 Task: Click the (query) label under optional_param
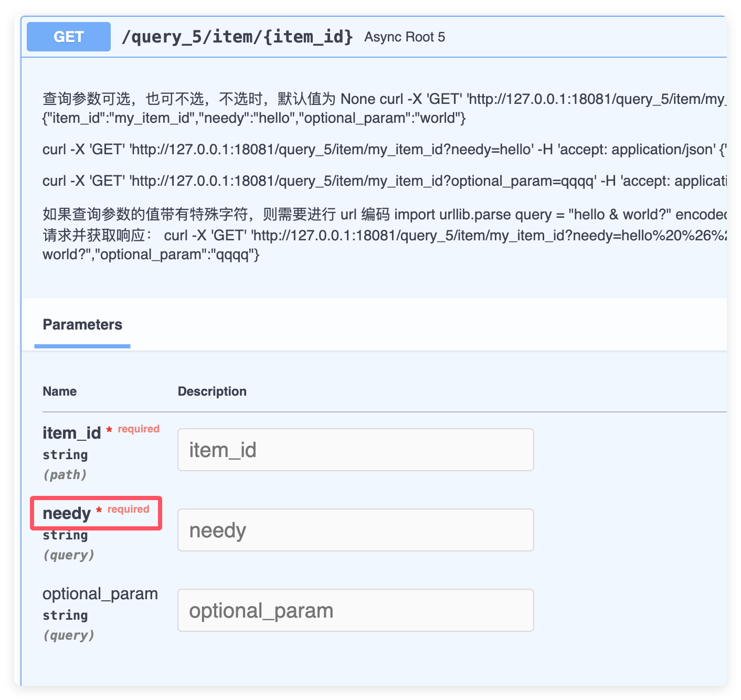click(68, 635)
